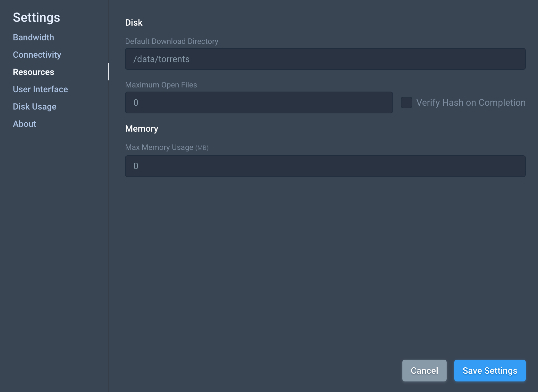The image size is (538, 392).
Task: Go to User Interface settings
Action: point(40,89)
